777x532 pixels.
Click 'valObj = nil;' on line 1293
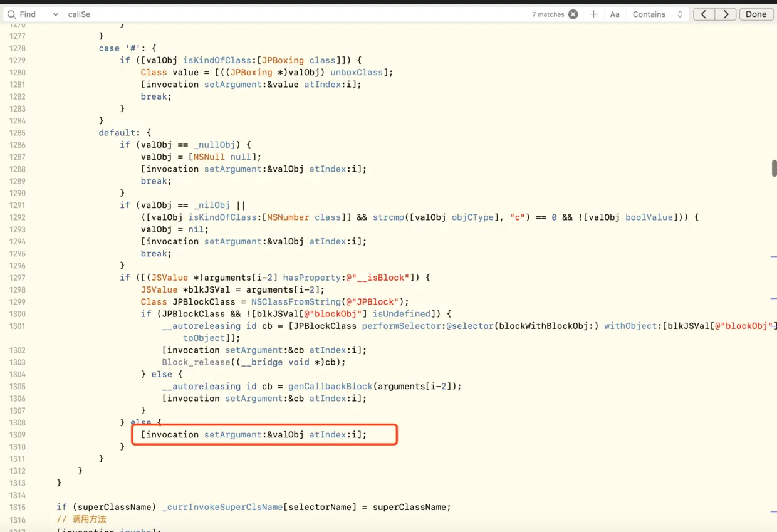click(175, 229)
